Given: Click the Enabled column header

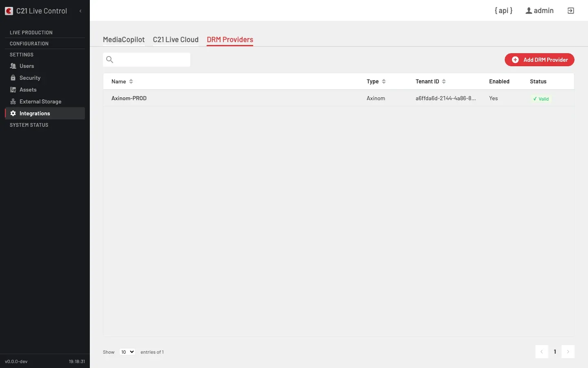Looking at the screenshot, I should coord(499,81).
